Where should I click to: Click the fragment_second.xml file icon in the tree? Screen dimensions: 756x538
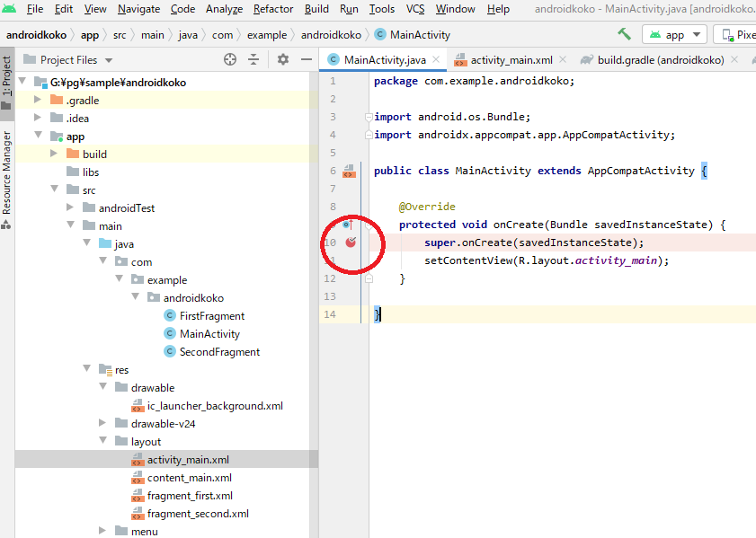pyautogui.click(x=138, y=514)
